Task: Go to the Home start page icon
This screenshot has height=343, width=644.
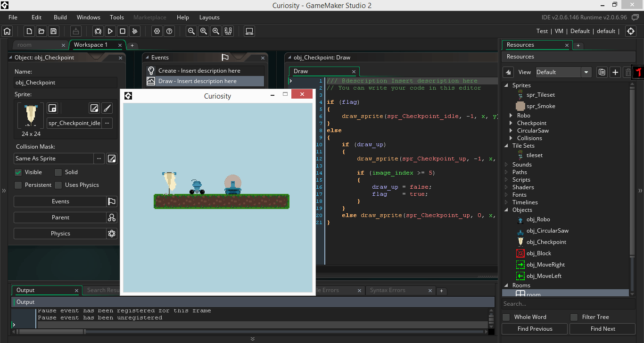Action: click(7, 31)
